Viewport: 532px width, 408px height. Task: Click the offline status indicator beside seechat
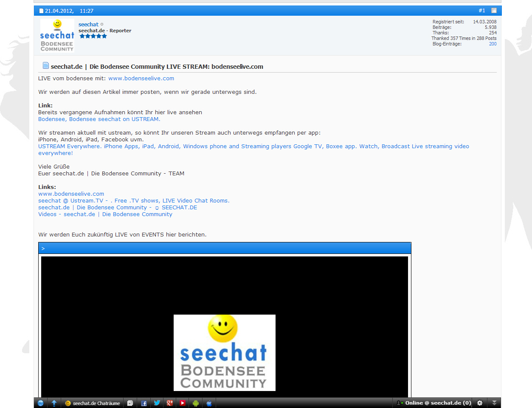[102, 25]
